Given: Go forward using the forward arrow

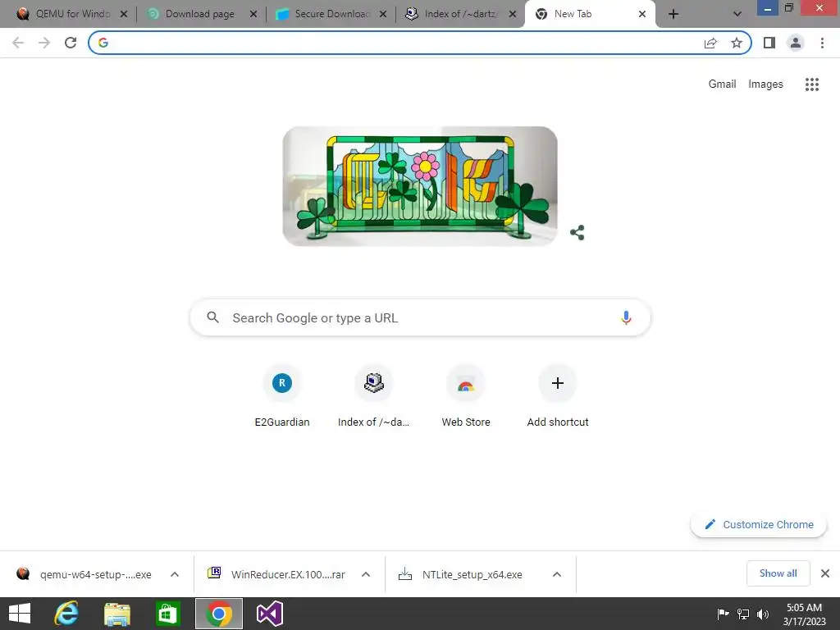Looking at the screenshot, I should pos(44,43).
